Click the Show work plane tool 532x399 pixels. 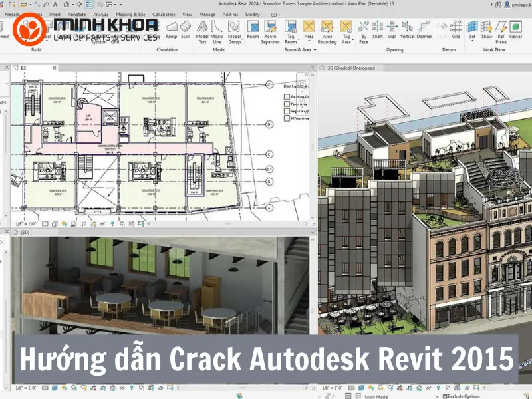tap(487, 30)
